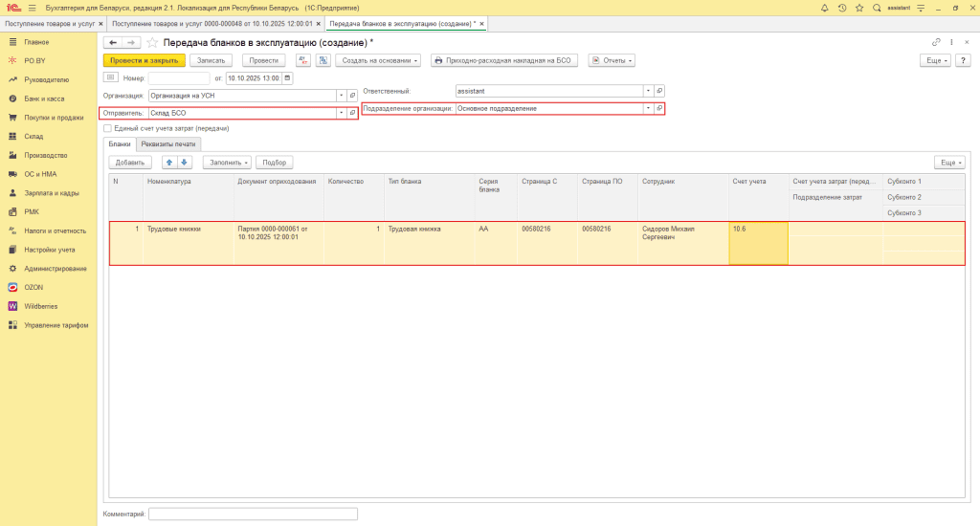Open the Создать на основании dropdown
The height and width of the screenshot is (526, 980).
tap(381, 60)
